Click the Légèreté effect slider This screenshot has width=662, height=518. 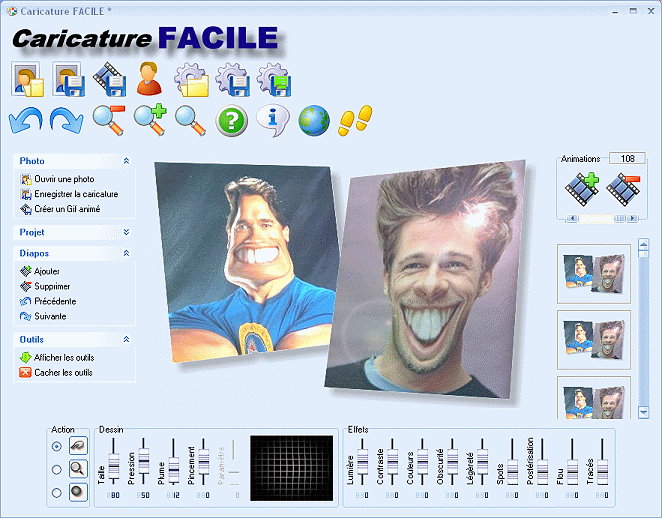click(482, 461)
